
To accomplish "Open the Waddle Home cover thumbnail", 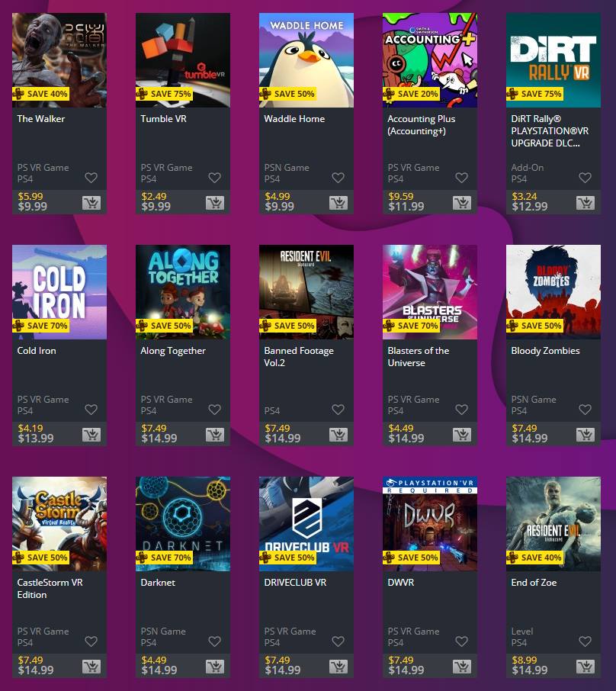I will click(306, 60).
